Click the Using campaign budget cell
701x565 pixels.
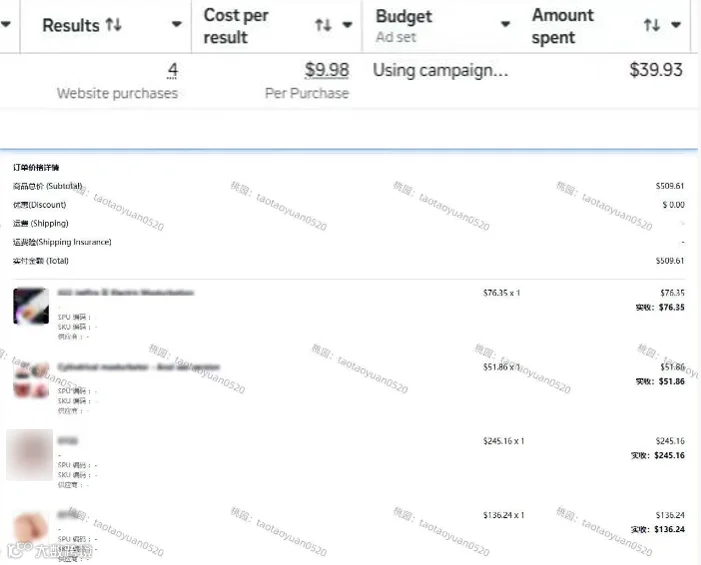(440, 71)
